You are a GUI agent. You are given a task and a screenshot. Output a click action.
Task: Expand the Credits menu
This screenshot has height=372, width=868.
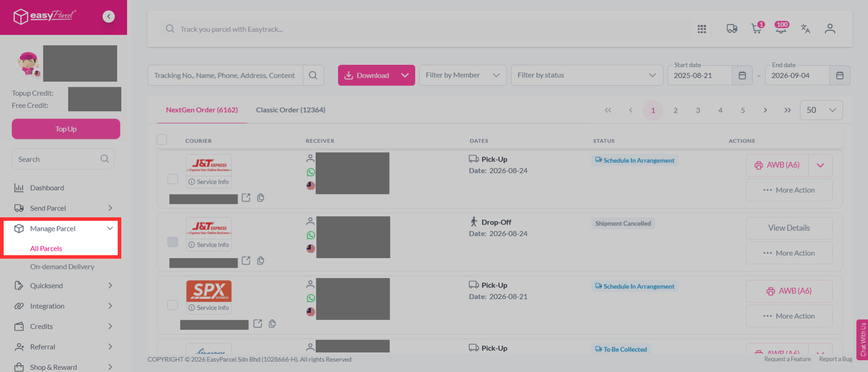point(110,326)
